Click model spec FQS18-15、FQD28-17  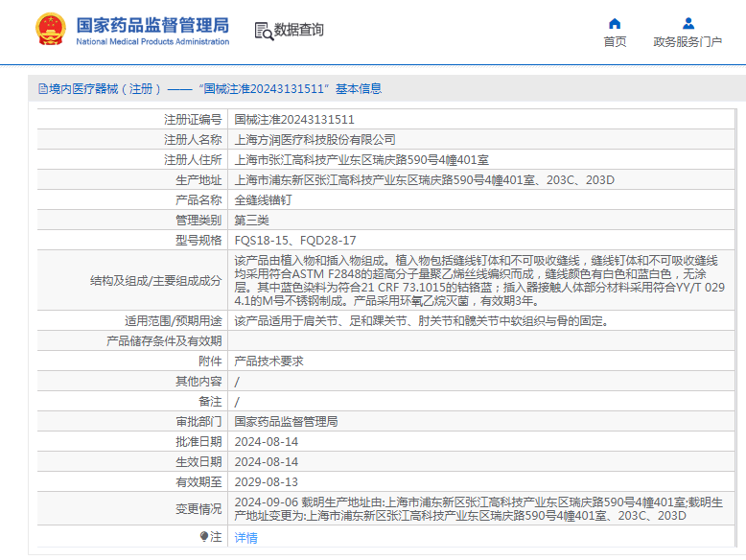(295, 241)
